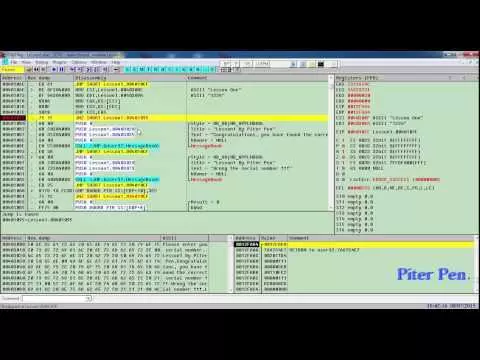Viewport: 480px width, 360px height.
Task: Click inside the Command bar input field
Action: pos(54,298)
